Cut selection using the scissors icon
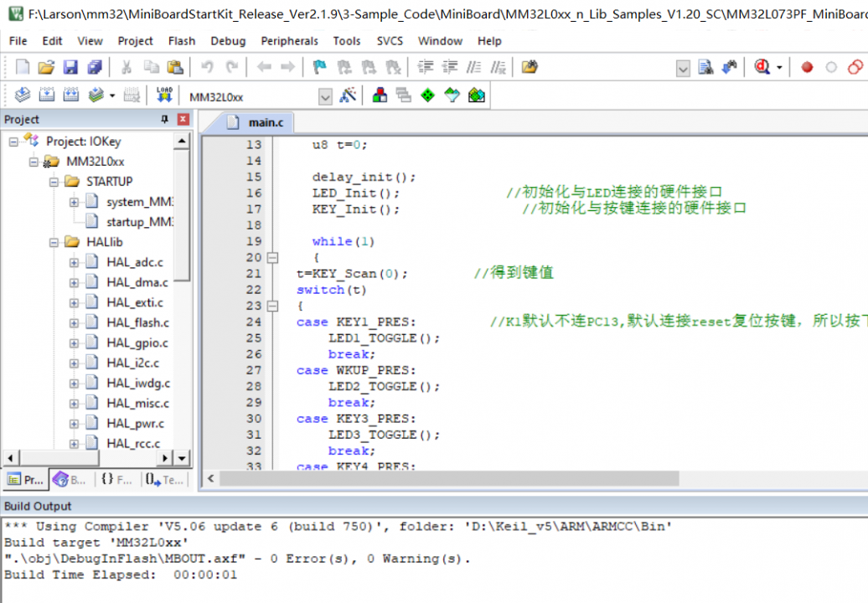This screenshot has height=603, width=868. [127, 67]
